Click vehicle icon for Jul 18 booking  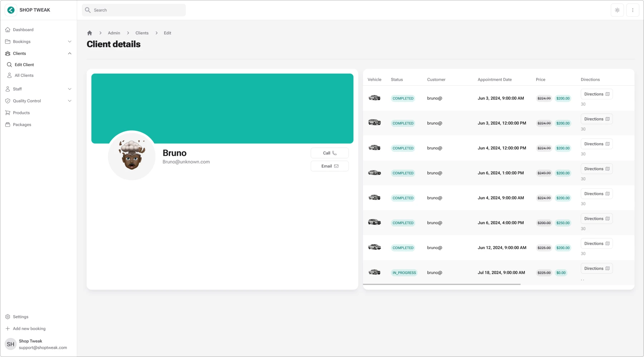(375, 272)
